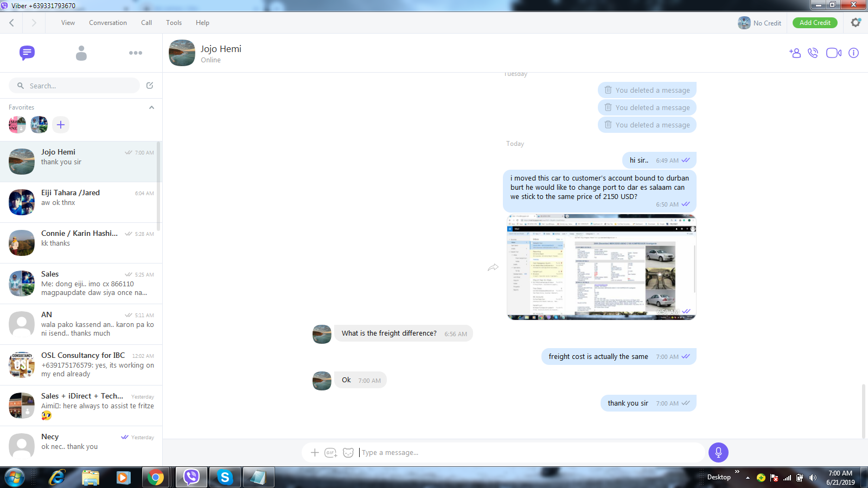Open the sticker picker icon
Image resolution: width=868 pixels, height=488 pixels.
click(x=348, y=452)
